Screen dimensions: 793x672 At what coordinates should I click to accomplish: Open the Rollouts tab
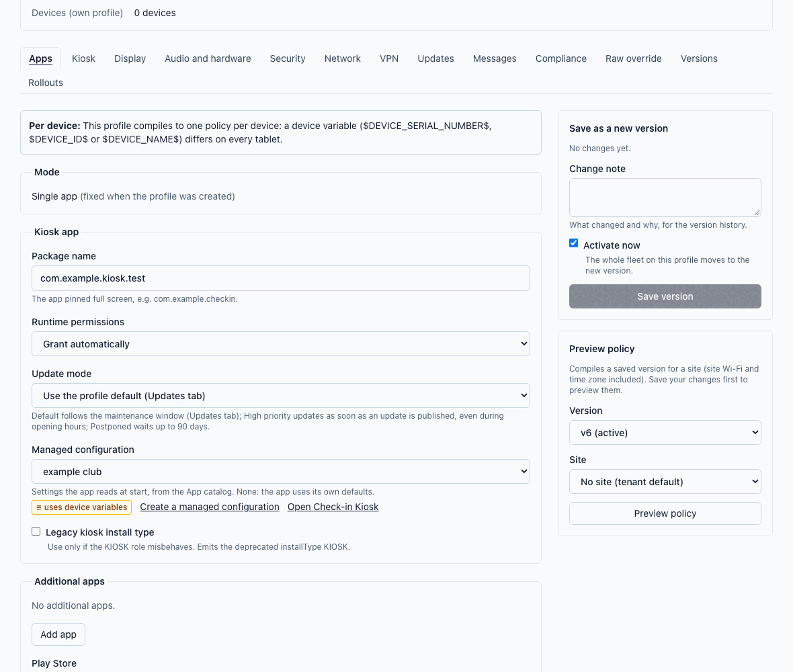click(46, 83)
